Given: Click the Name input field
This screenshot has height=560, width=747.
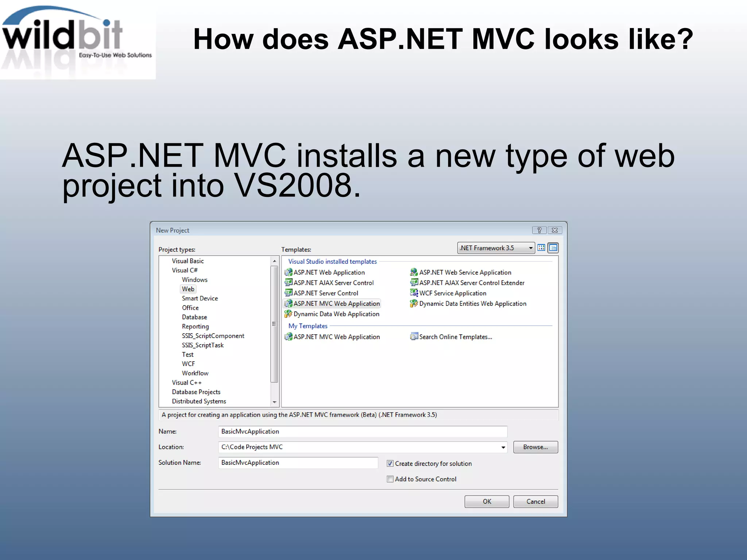Looking at the screenshot, I should click(x=363, y=432).
